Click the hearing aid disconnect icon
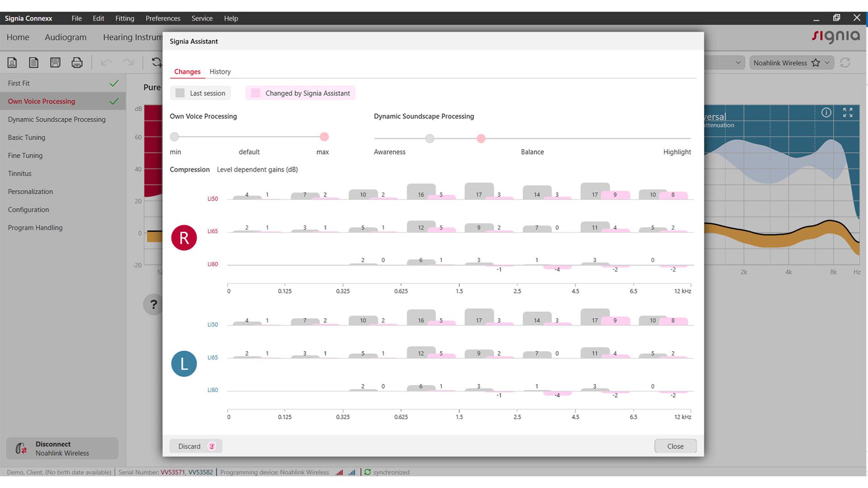868x488 pixels. (21, 448)
